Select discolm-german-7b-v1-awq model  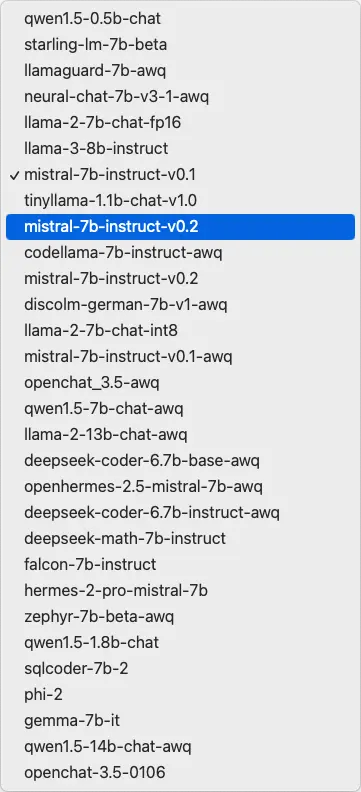[x=180, y=305]
